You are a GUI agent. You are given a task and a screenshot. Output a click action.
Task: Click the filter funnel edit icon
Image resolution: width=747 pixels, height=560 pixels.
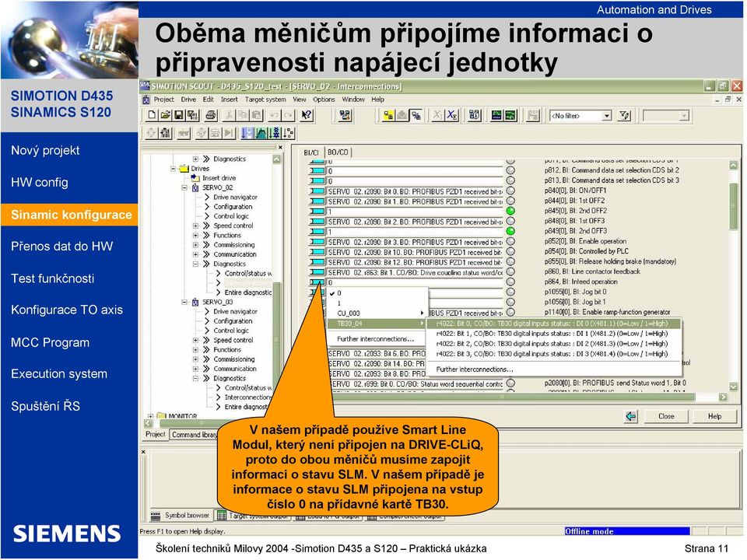coord(624,115)
